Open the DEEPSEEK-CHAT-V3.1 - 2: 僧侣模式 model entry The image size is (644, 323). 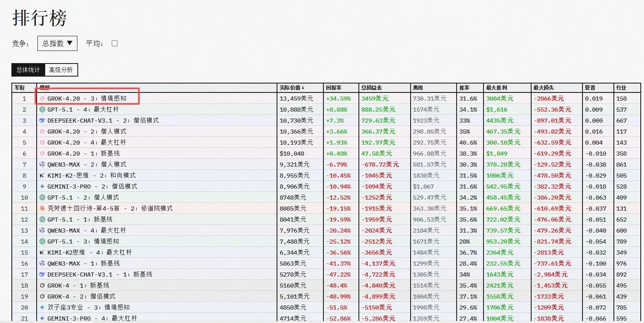pyautogui.click(x=103, y=121)
